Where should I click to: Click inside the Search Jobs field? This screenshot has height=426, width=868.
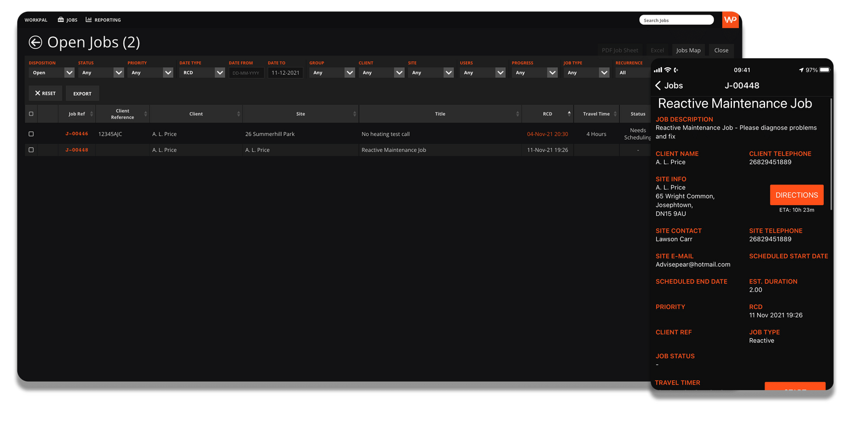[676, 19]
